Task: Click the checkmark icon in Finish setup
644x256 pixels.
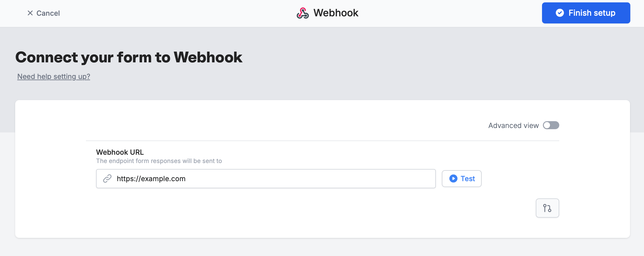Action: click(560, 13)
